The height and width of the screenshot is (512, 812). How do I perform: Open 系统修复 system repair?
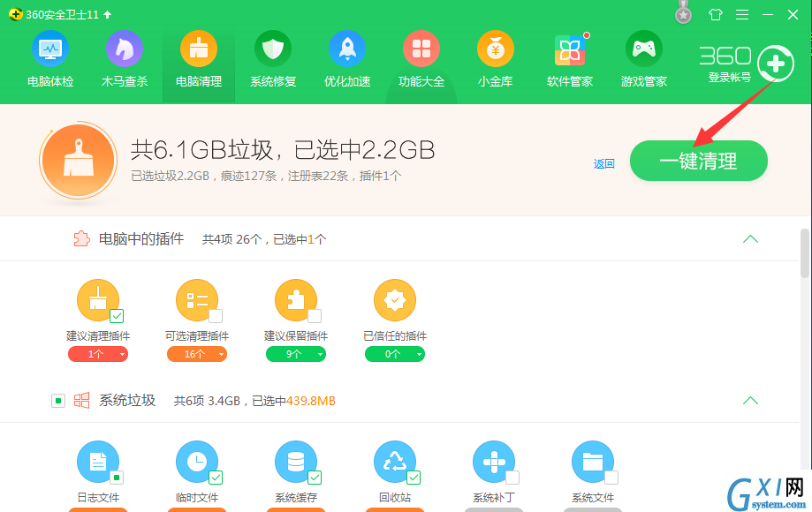(273, 59)
